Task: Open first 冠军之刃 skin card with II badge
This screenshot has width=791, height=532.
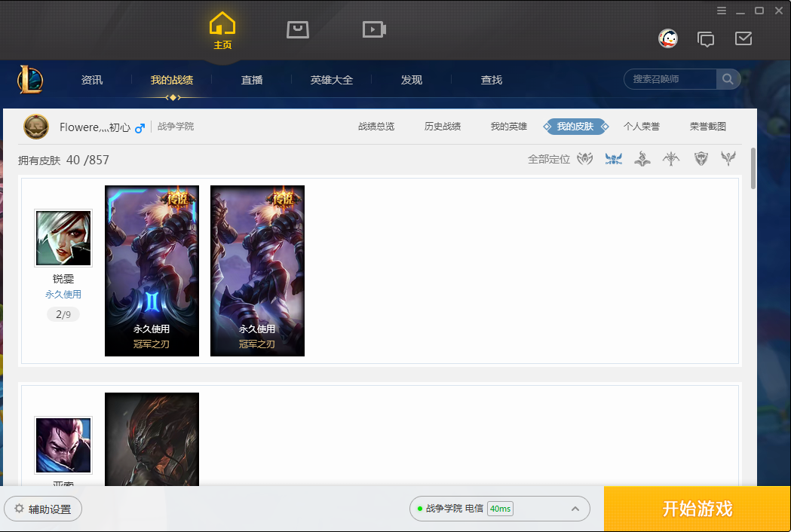Action: click(152, 271)
